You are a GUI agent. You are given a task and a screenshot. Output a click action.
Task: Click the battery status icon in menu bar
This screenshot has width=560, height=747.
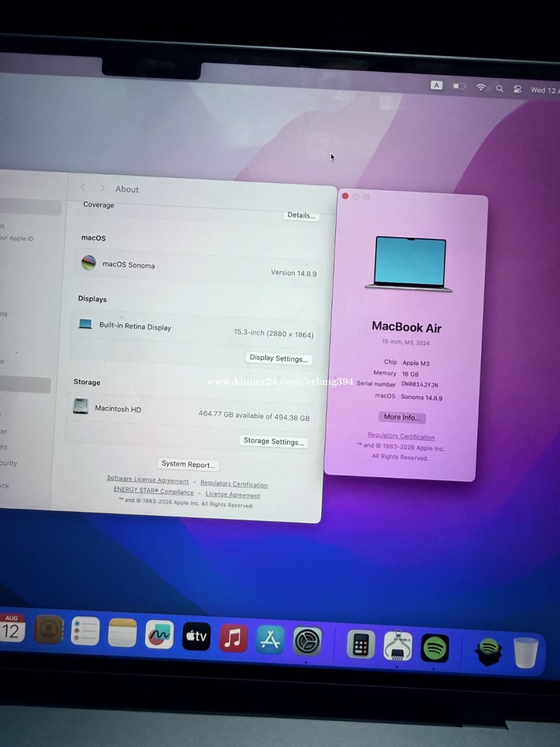(x=459, y=86)
